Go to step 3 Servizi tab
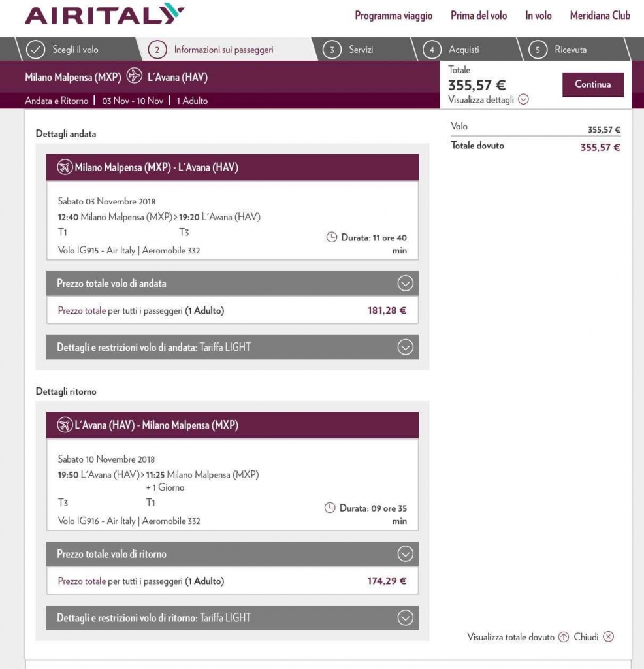This screenshot has height=669, width=644. click(351, 50)
